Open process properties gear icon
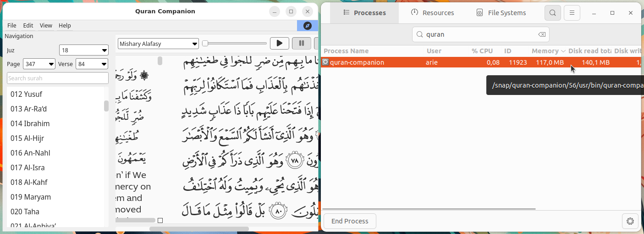The height and width of the screenshot is (234, 644). pos(630,221)
